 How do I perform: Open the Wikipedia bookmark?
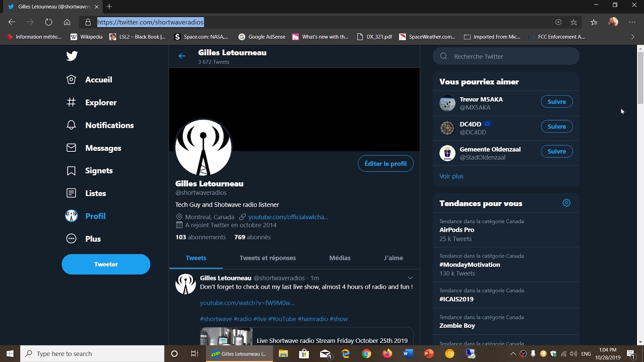click(87, 37)
